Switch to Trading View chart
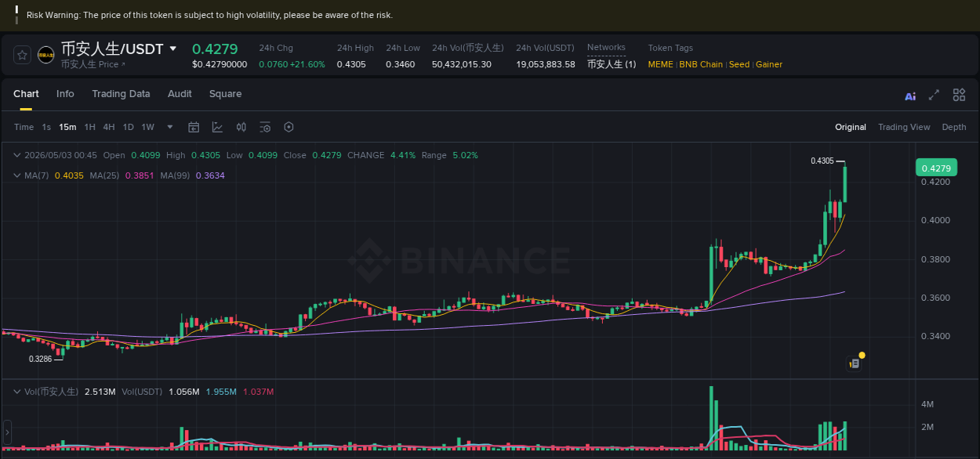Image resolution: width=980 pixels, height=459 pixels. 904,127
